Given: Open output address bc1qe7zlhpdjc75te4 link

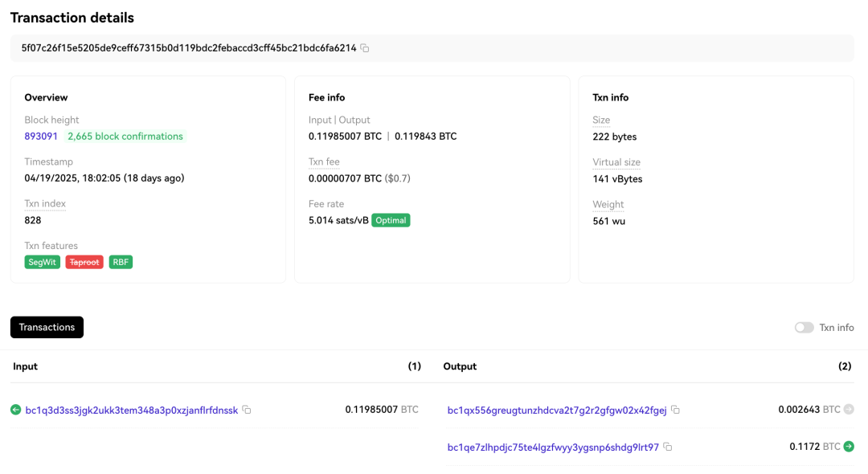Looking at the screenshot, I should tap(553, 447).
